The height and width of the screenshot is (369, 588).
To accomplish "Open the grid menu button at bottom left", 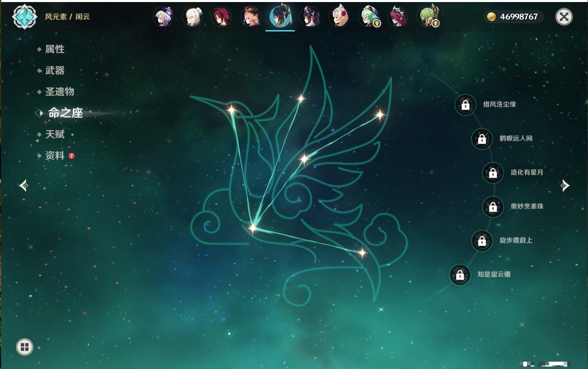I will 24,347.
